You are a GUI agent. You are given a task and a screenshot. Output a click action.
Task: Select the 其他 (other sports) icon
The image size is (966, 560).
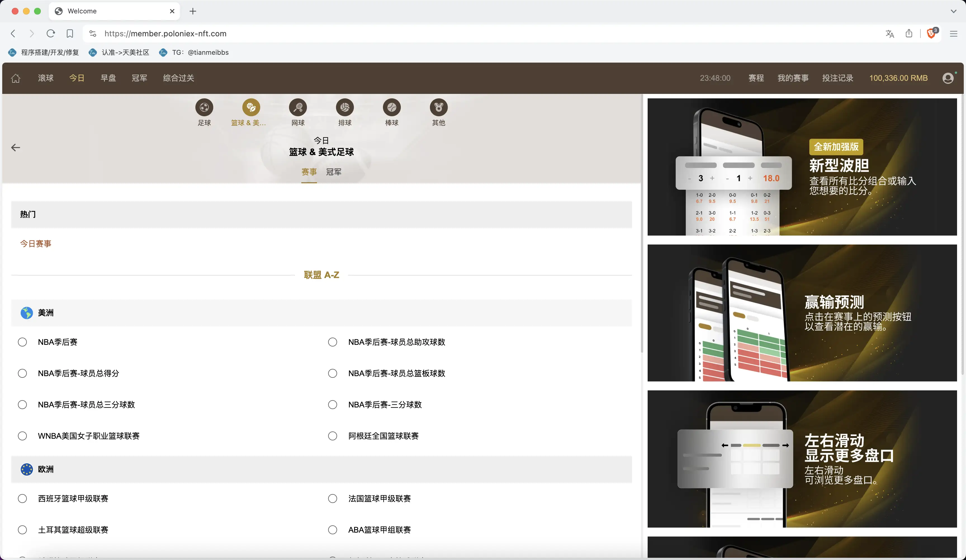pos(439,107)
